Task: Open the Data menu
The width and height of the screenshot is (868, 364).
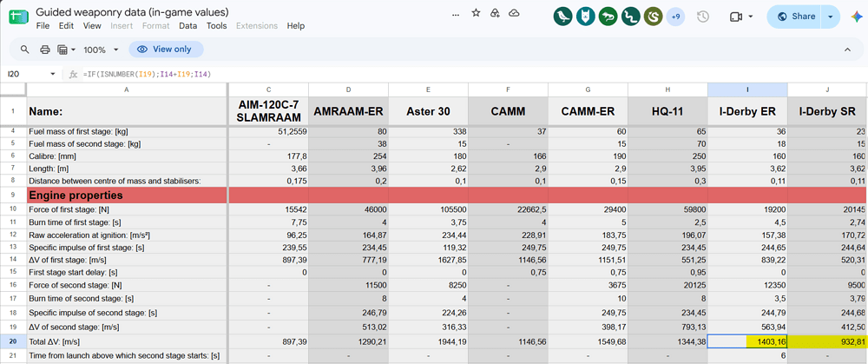Action: [187, 25]
